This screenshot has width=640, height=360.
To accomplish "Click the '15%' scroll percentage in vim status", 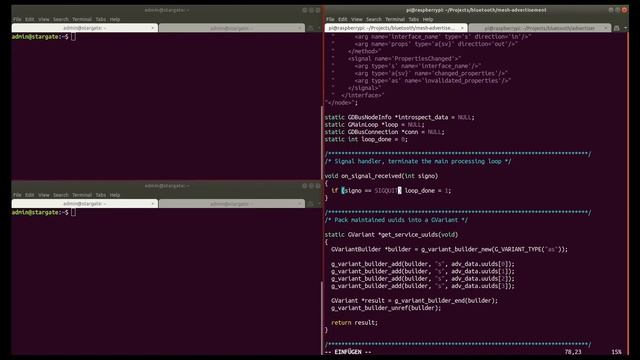I will tap(616, 352).
